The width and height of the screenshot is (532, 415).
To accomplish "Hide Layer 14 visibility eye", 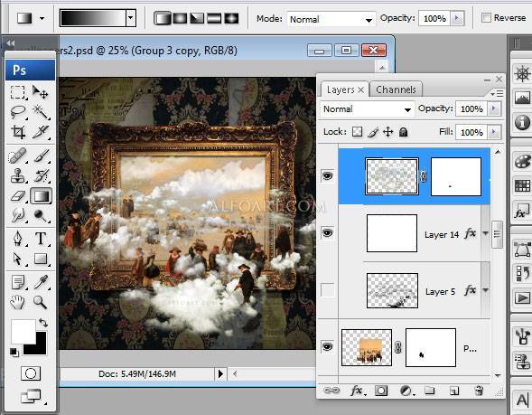I will (327, 232).
